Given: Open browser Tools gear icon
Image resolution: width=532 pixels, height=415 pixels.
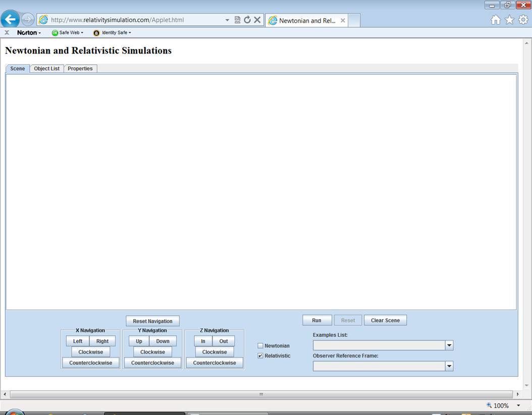Looking at the screenshot, I should point(523,20).
